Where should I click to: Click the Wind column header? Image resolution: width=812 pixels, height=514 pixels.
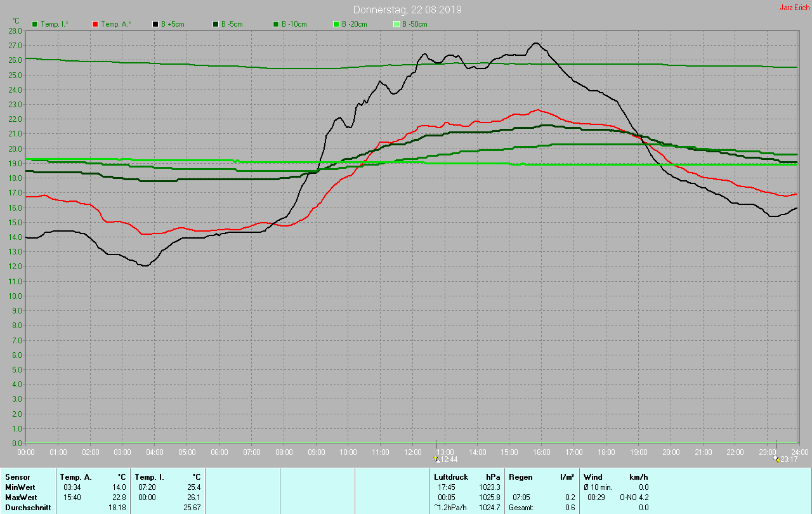point(593,477)
